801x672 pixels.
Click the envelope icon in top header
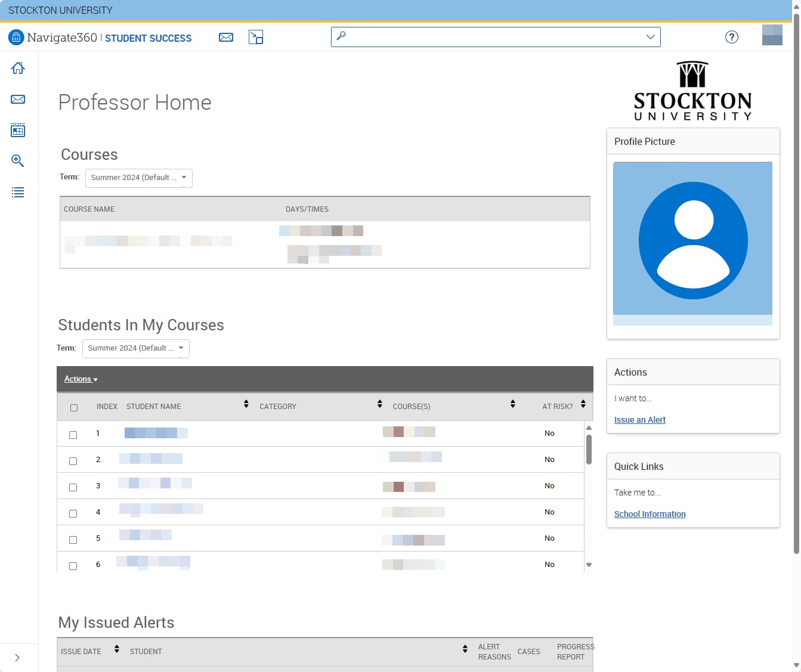226,38
